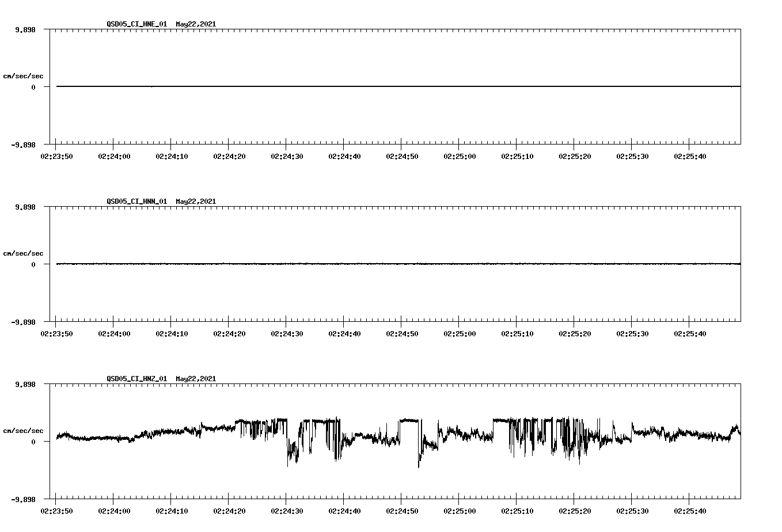The image size is (782, 532).
Task: Click the cm/sec/sec unit label on middle plot
Action: click(x=24, y=253)
